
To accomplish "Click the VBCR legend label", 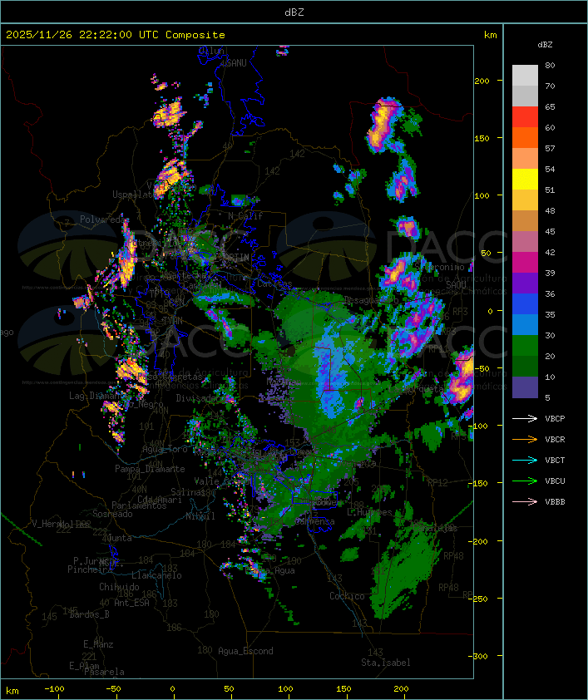I will 555,439.
